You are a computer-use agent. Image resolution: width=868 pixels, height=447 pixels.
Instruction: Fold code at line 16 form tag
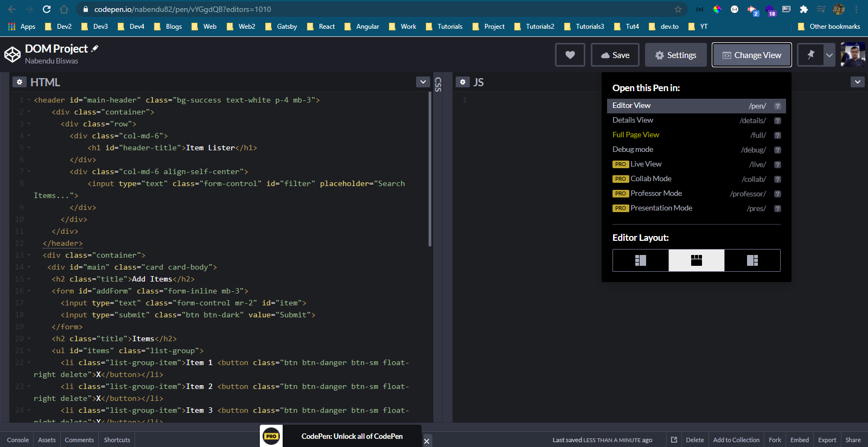pyautogui.click(x=29, y=291)
